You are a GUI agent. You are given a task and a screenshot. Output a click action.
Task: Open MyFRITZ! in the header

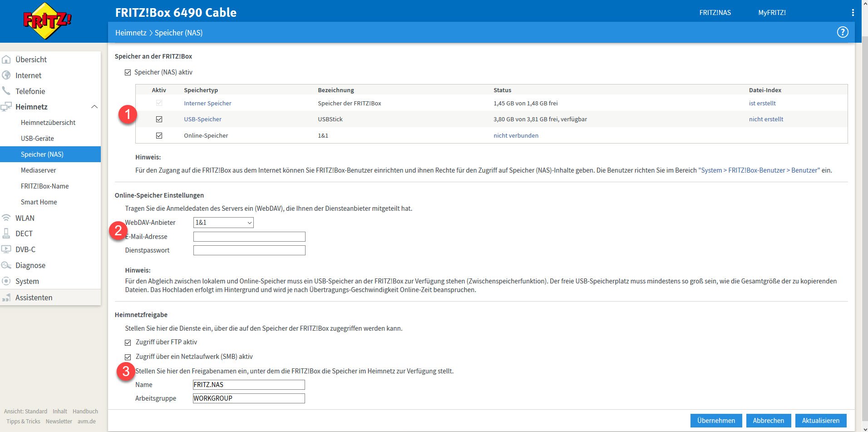[772, 13]
